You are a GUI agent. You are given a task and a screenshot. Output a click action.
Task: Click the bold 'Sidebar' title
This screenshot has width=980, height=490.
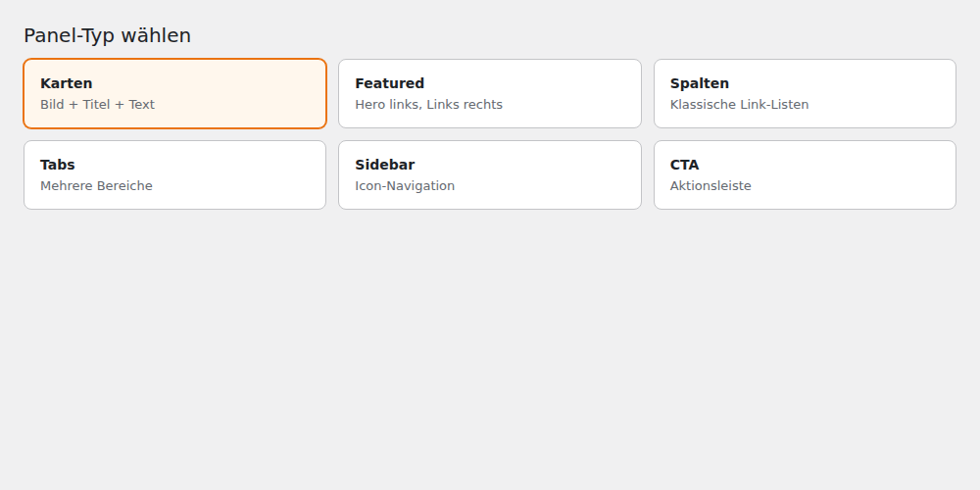[x=385, y=165]
